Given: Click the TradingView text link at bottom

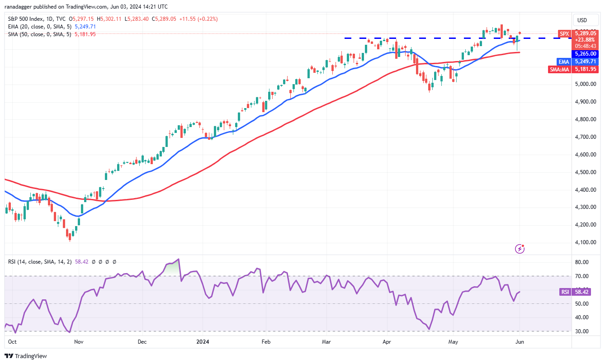Looking at the screenshot, I should tap(31, 356).
